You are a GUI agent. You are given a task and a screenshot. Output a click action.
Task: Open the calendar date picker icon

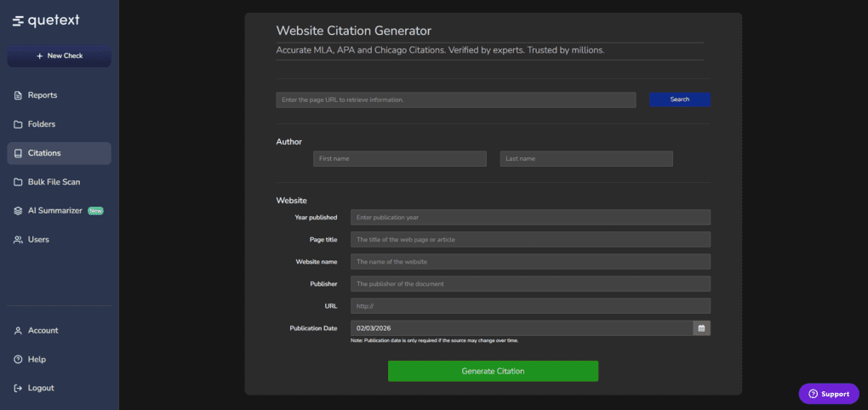coord(701,328)
